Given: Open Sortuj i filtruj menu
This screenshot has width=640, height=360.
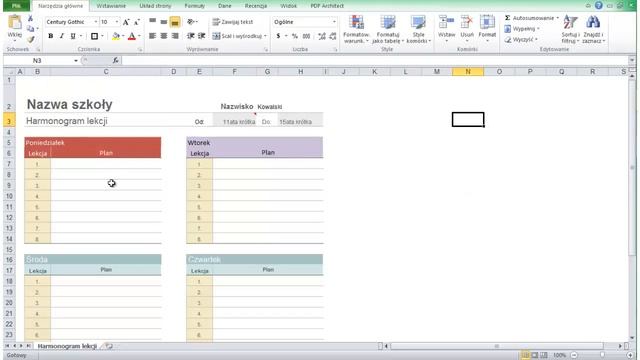Looking at the screenshot, I should [570, 29].
